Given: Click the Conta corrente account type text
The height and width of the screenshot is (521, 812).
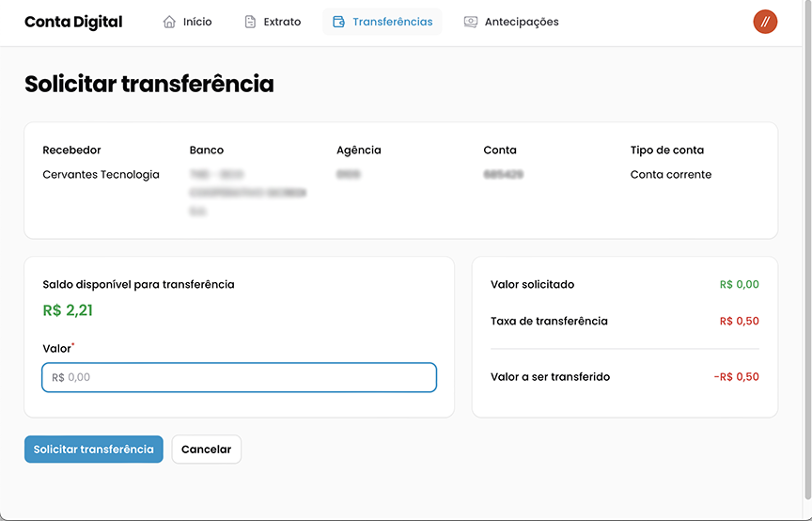Looking at the screenshot, I should (x=671, y=175).
